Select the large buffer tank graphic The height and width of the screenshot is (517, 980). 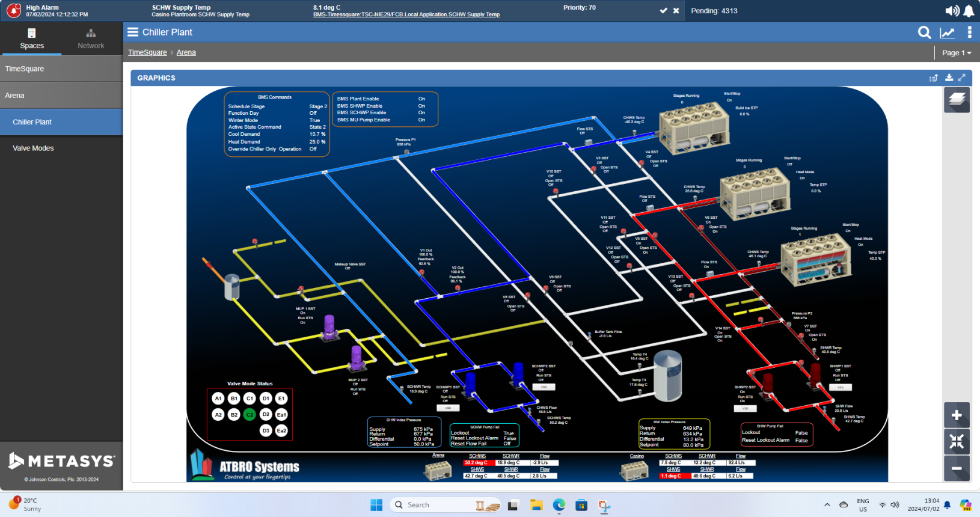[667, 376]
